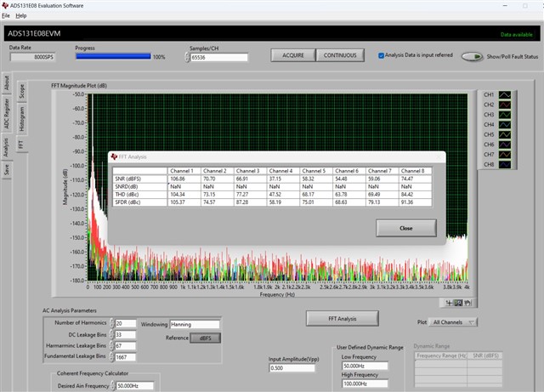Switch to the Analysis tab

pos(7,147)
